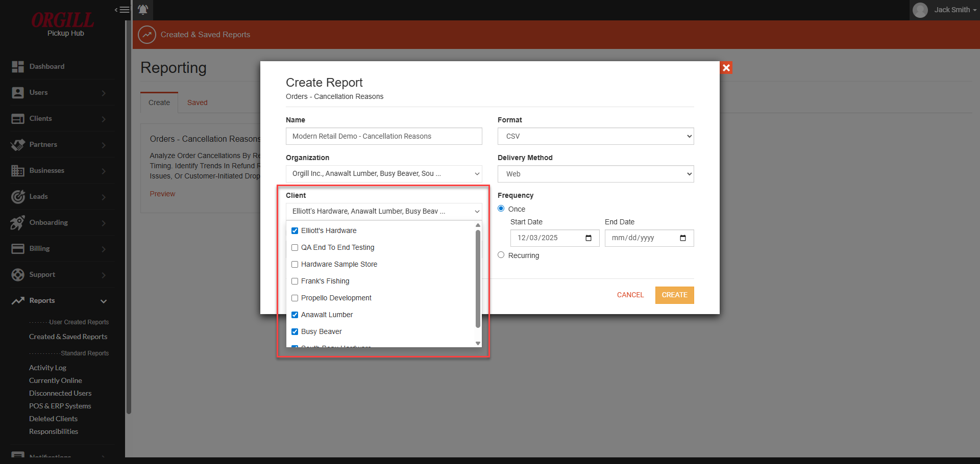This screenshot has width=980, height=464.
Task: Expand the Support submenu chevron
Action: point(104,275)
